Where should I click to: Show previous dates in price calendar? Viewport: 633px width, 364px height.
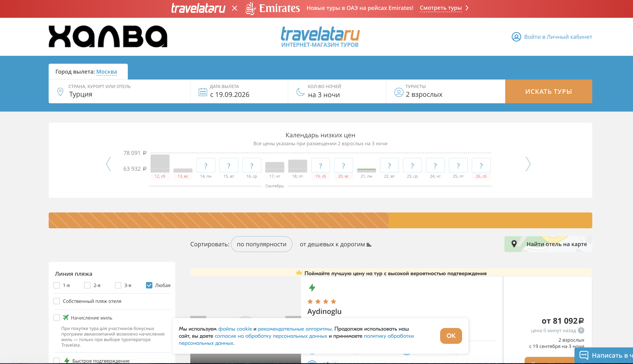point(108,164)
